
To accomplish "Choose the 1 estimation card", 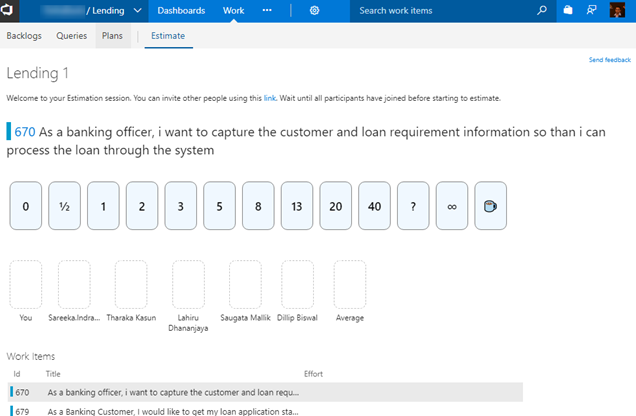I will [x=103, y=206].
